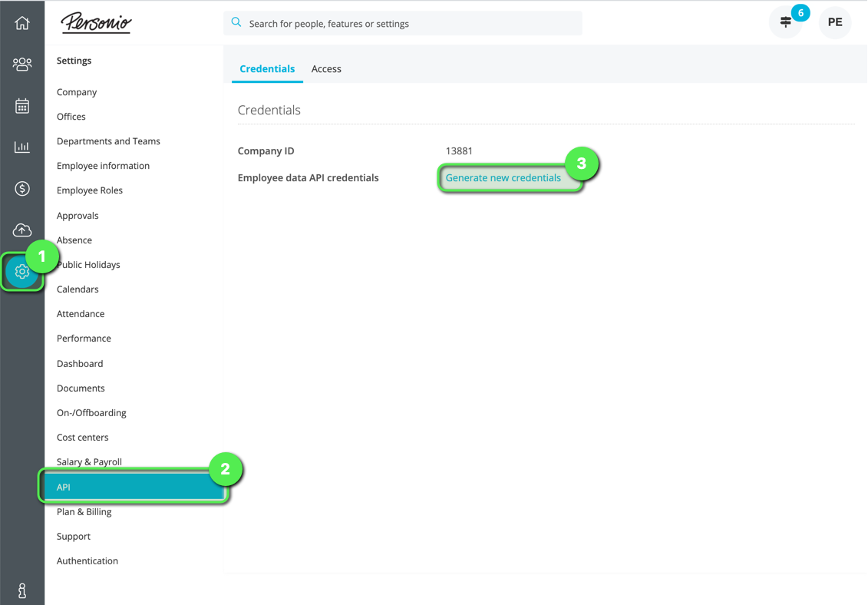
Task: Click the Employee data API credentials label
Action: click(x=309, y=178)
